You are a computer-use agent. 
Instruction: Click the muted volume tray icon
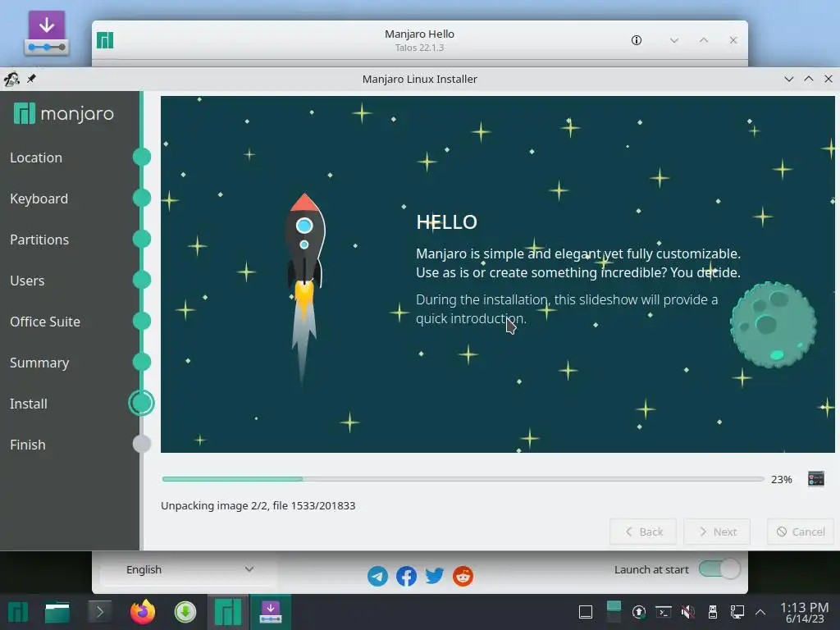coord(688,612)
